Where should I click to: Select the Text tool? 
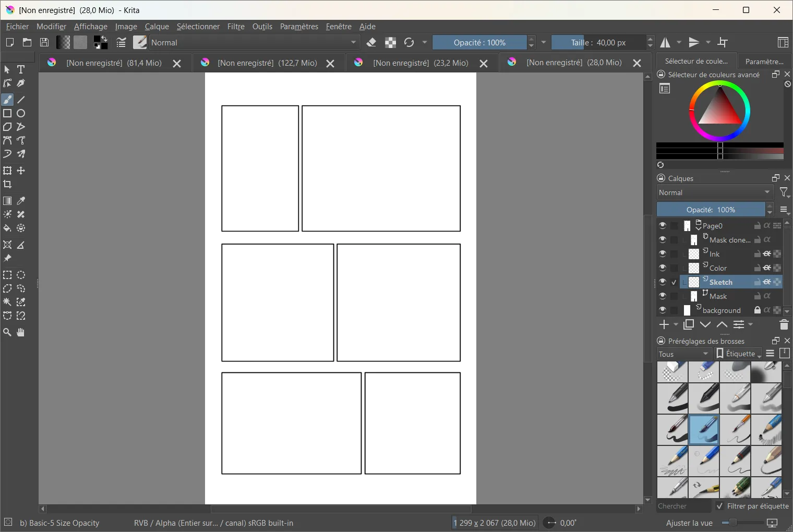pos(21,69)
